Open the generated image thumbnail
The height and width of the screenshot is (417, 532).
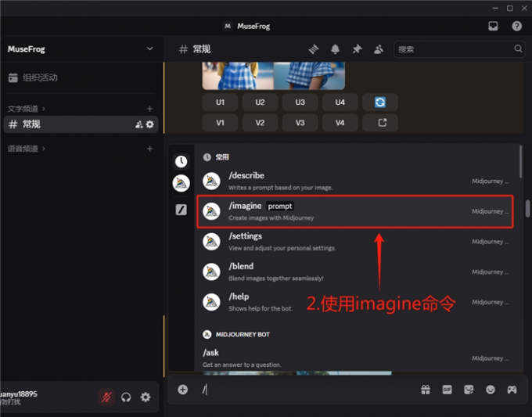(x=274, y=76)
